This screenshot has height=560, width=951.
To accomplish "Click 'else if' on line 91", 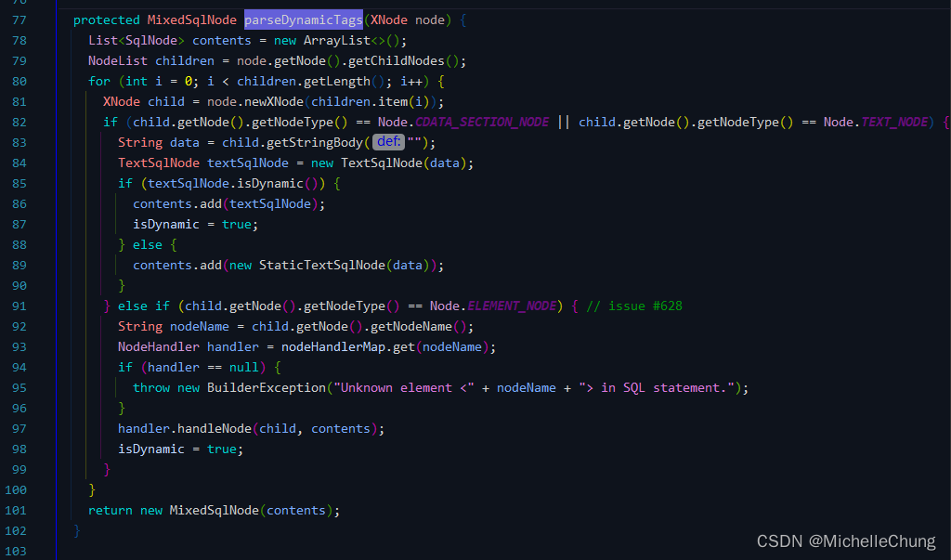I will (144, 306).
